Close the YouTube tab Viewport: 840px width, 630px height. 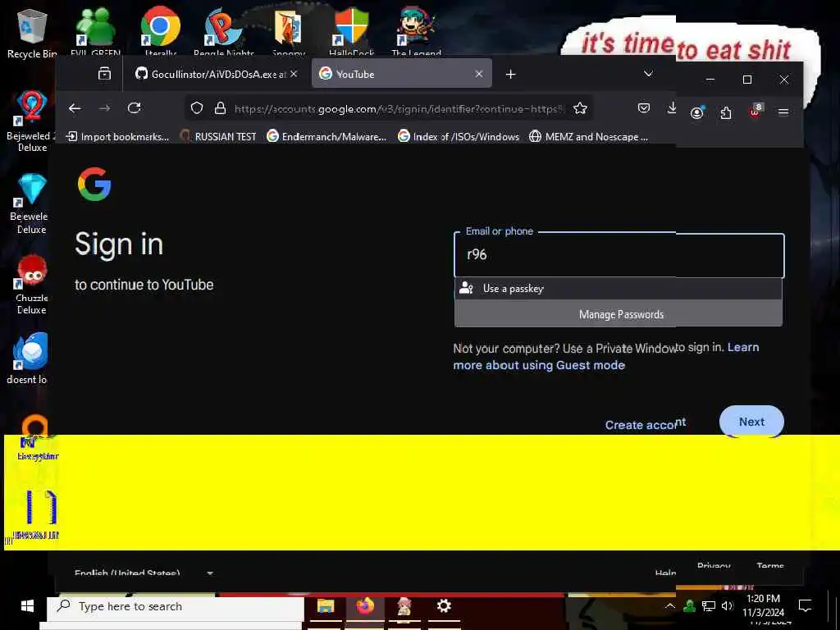tap(479, 74)
